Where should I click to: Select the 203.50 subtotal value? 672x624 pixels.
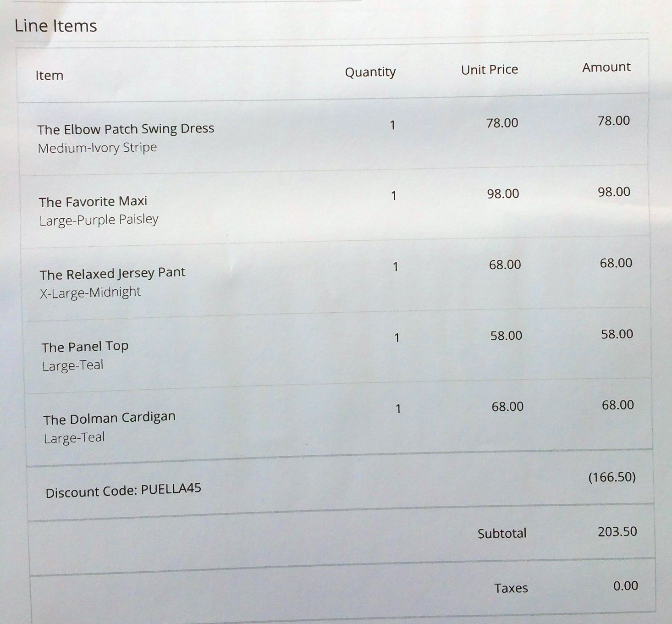(x=617, y=532)
